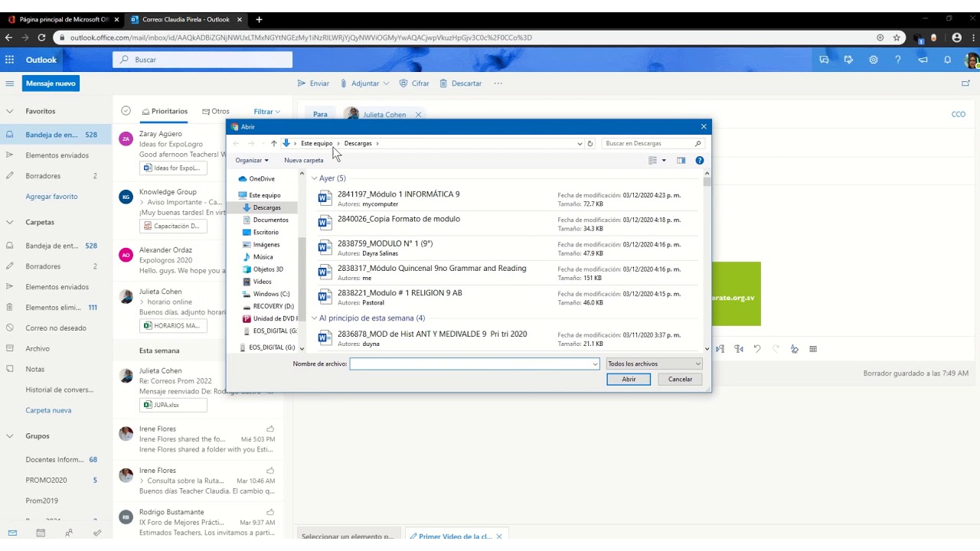Expand the Adjuntar dropdown arrow
980x551 pixels.
tap(386, 83)
